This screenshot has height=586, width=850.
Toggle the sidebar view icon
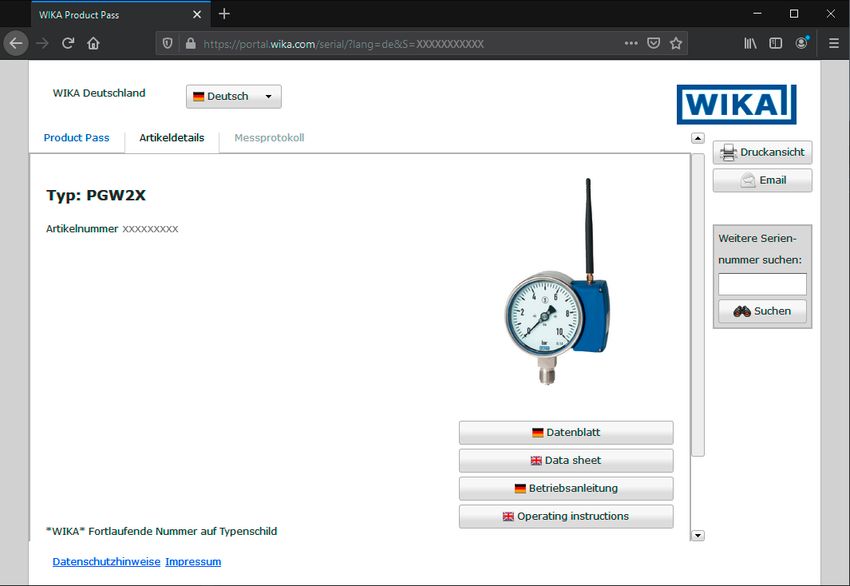(x=775, y=43)
